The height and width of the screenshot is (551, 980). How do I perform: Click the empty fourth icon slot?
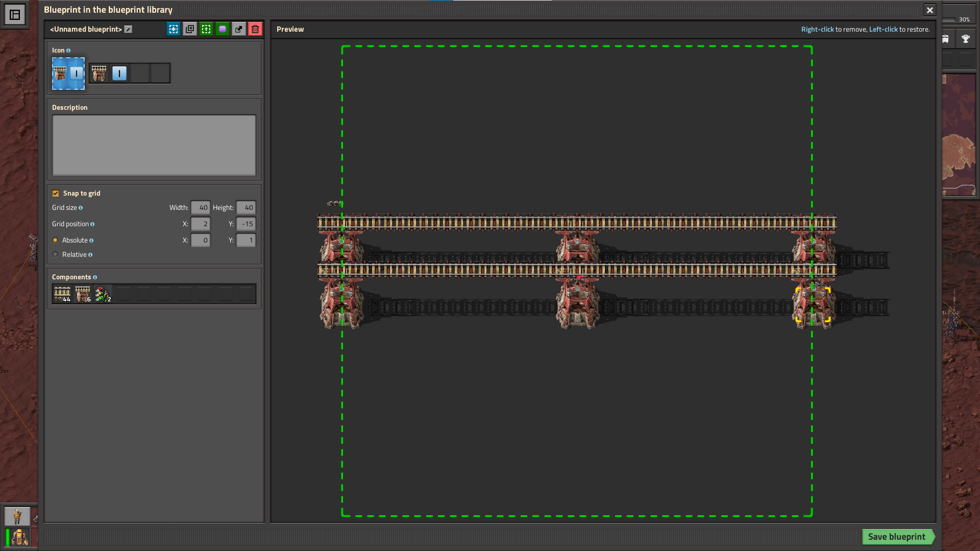coord(160,74)
